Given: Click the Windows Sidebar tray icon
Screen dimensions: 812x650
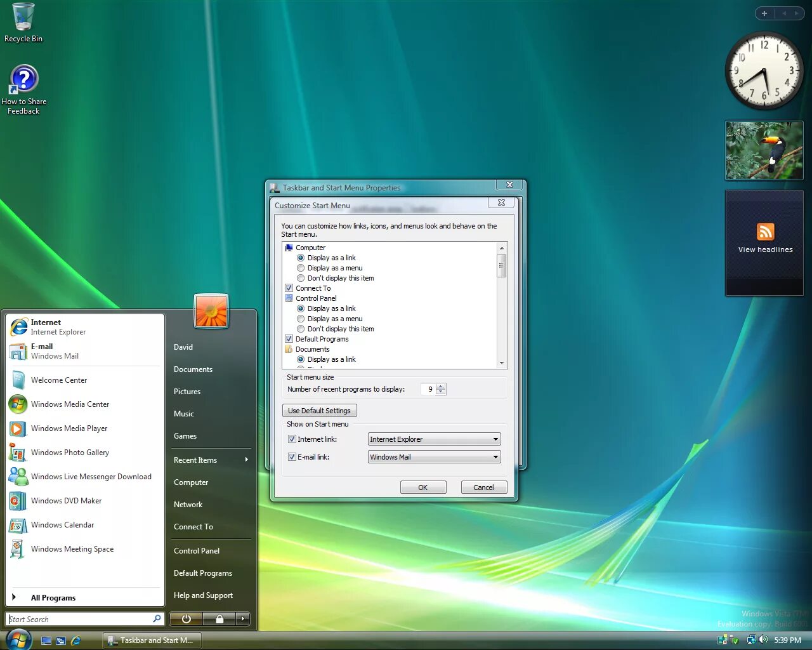Looking at the screenshot, I should tap(722, 640).
